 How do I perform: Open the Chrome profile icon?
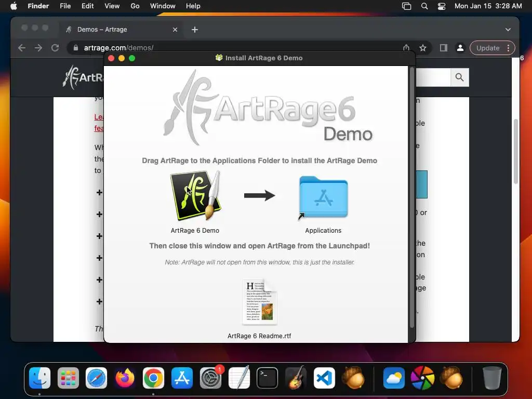(460, 48)
